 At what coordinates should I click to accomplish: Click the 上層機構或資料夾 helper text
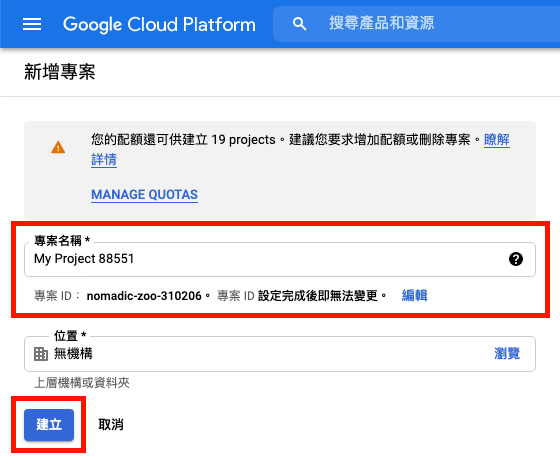coord(81,383)
